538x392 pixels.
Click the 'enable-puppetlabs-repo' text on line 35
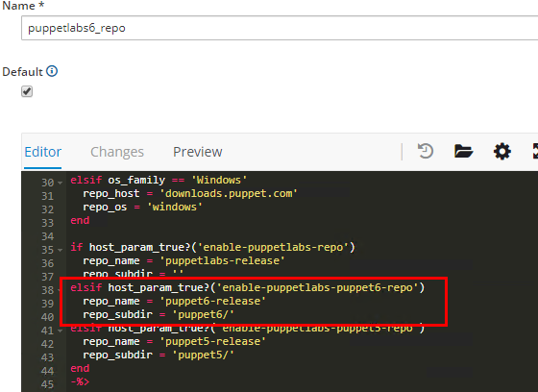coord(273,247)
